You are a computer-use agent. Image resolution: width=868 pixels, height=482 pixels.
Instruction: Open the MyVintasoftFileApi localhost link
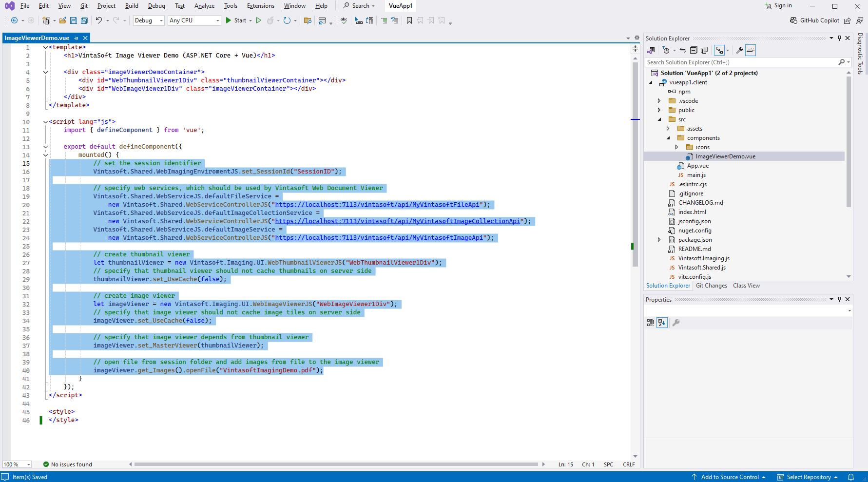pyautogui.click(x=377, y=205)
